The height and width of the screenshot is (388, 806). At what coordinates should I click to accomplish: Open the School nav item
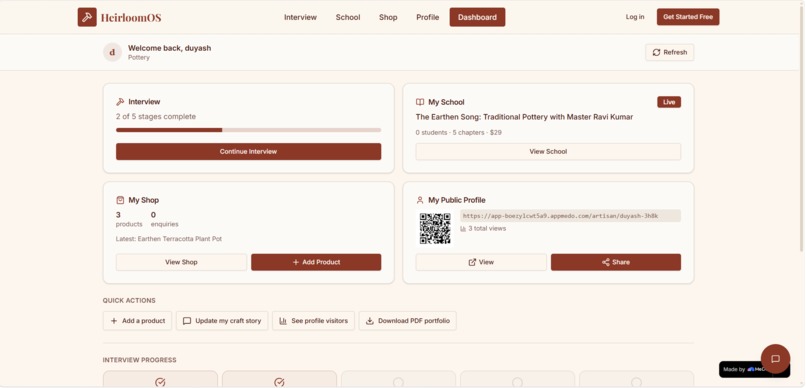(x=348, y=17)
